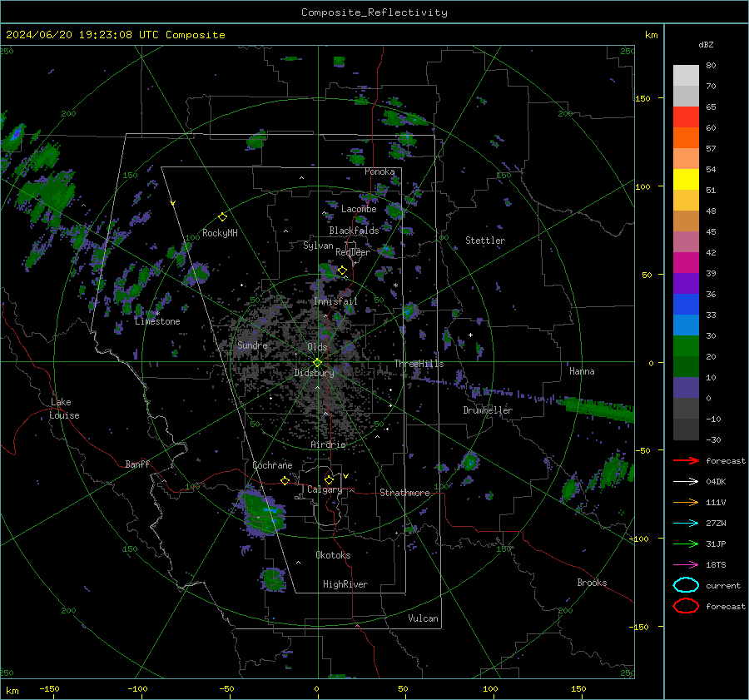Image resolution: width=749 pixels, height=700 pixels.
Task: Click the Hanna city label
Action: coord(582,371)
